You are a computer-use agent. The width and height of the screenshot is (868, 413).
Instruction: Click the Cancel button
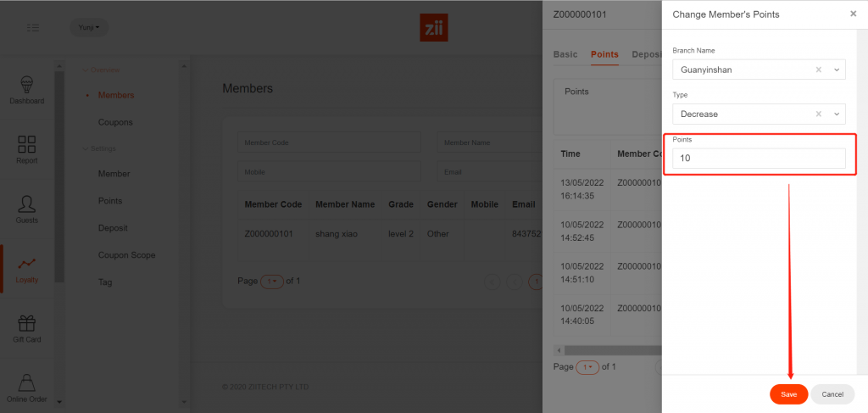coord(832,394)
